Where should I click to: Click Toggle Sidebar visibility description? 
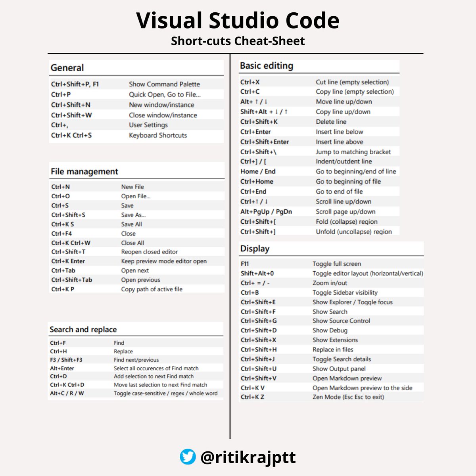[345, 293]
